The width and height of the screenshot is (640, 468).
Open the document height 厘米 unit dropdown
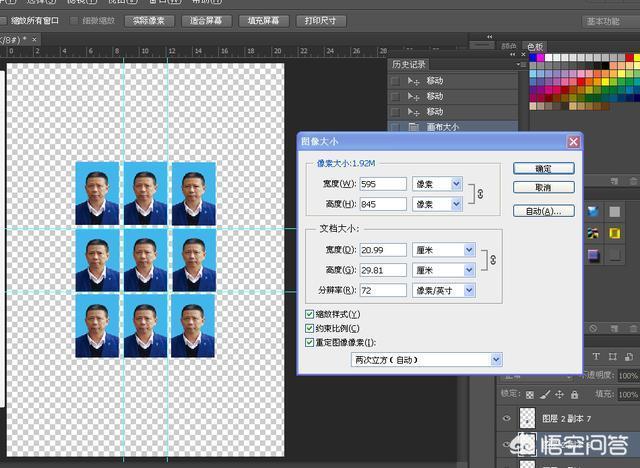pyautogui.click(x=444, y=270)
